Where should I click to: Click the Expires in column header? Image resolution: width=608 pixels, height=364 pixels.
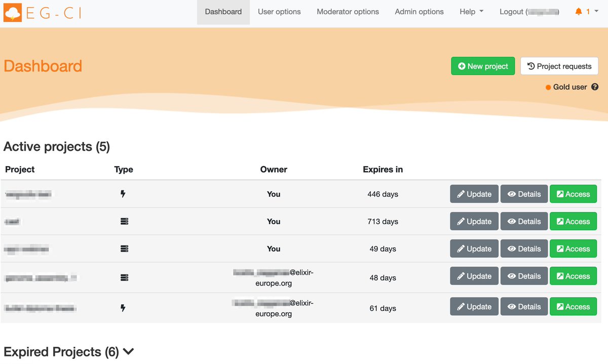(x=383, y=170)
